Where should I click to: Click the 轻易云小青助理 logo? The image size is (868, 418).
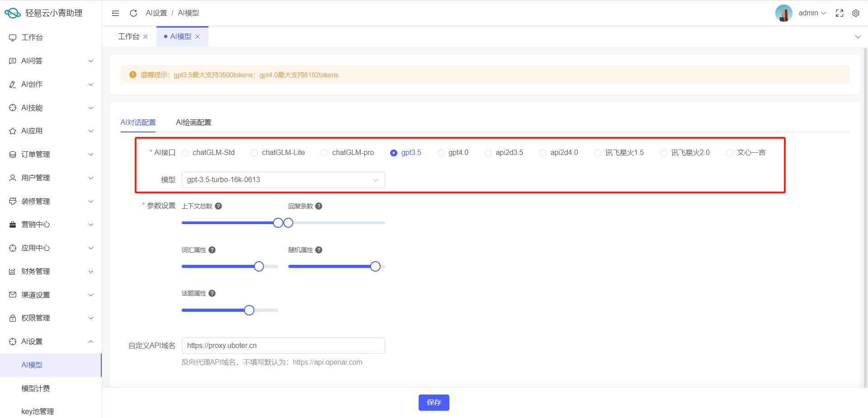point(13,13)
